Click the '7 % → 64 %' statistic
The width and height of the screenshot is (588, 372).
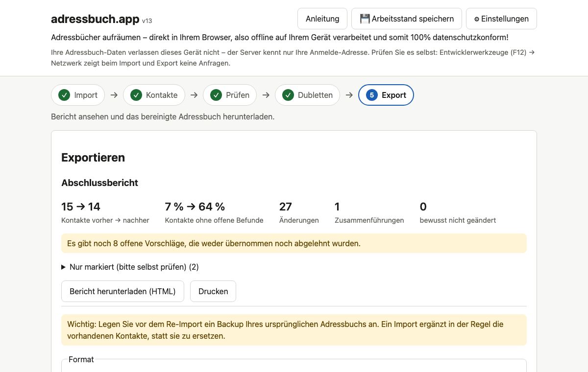(x=195, y=207)
